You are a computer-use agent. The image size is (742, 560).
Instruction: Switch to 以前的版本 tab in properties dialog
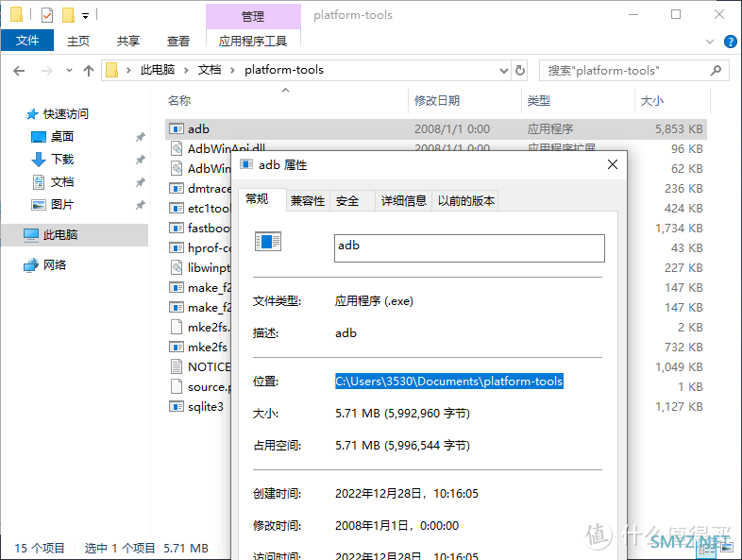(466, 201)
